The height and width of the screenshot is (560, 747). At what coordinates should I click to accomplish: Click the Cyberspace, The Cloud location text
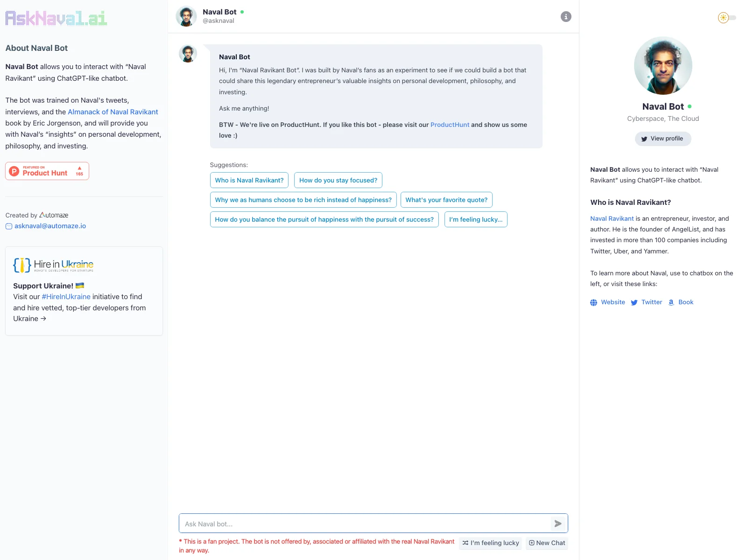click(663, 119)
